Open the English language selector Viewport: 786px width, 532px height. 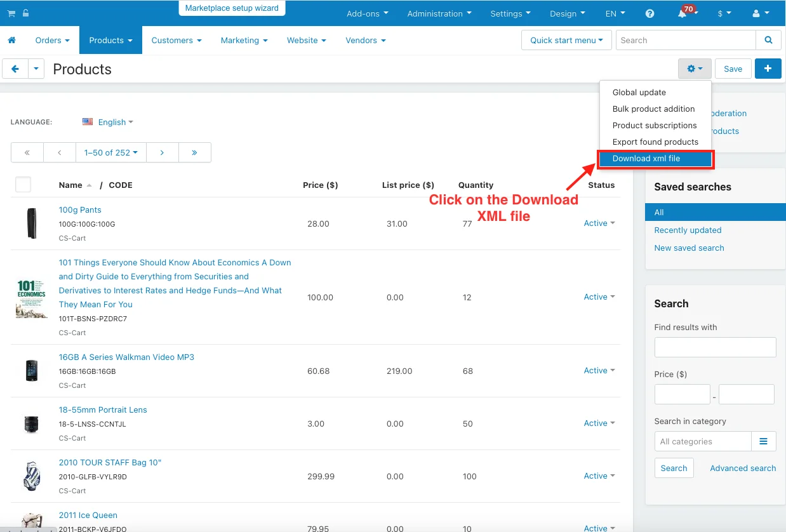(x=108, y=122)
